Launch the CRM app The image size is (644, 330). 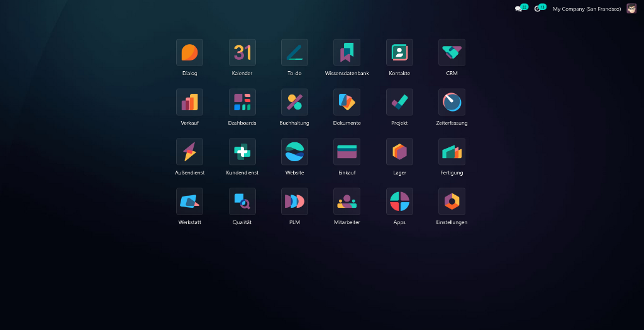(x=452, y=53)
